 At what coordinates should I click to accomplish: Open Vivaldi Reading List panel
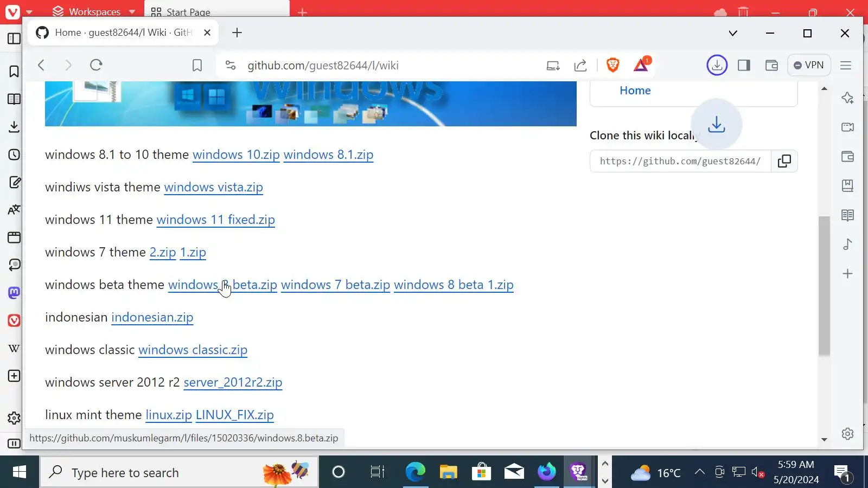[14, 99]
